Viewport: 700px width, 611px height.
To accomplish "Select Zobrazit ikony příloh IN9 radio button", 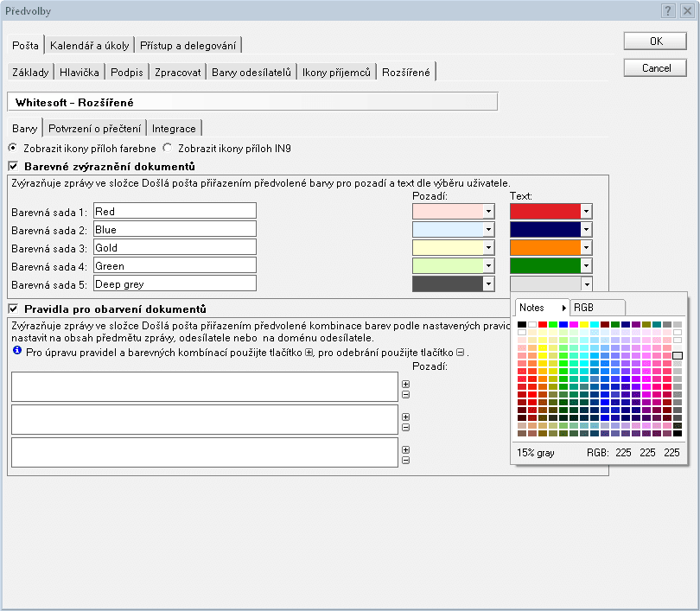I will point(168,148).
